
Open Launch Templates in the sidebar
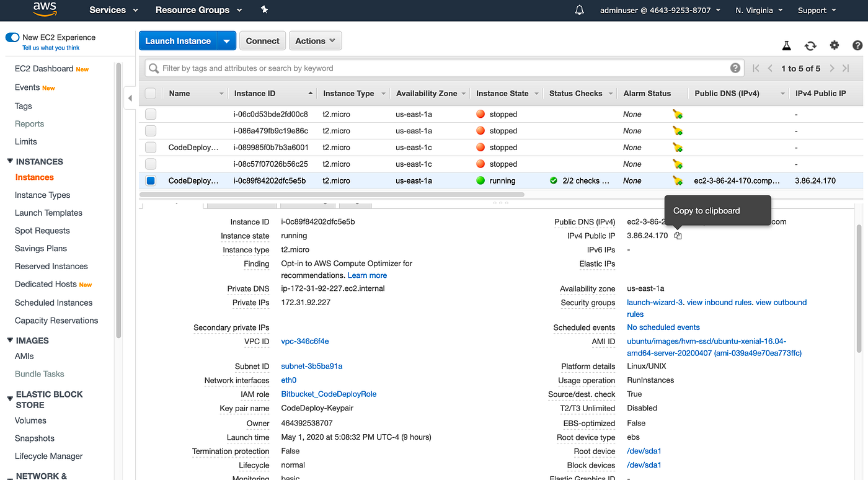pyautogui.click(x=48, y=213)
